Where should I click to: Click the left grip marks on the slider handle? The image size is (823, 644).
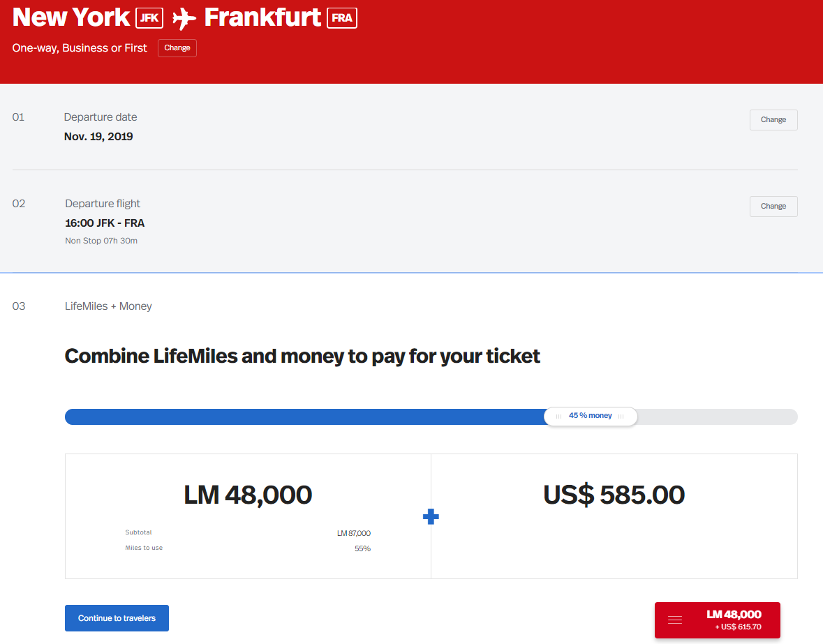pos(558,417)
